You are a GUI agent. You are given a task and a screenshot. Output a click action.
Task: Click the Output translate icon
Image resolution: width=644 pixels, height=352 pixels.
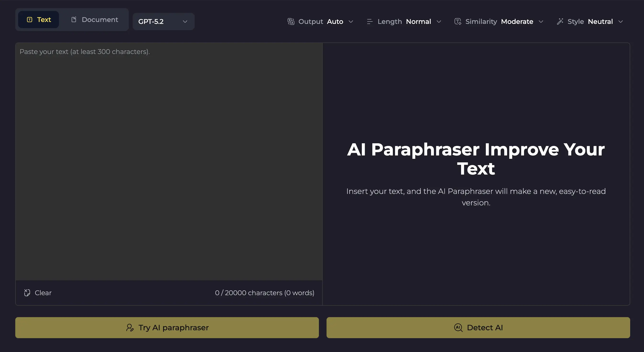tap(291, 21)
